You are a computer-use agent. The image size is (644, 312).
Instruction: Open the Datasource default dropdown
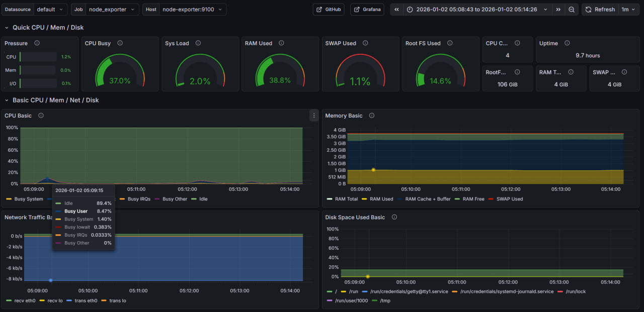(x=50, y=10)
